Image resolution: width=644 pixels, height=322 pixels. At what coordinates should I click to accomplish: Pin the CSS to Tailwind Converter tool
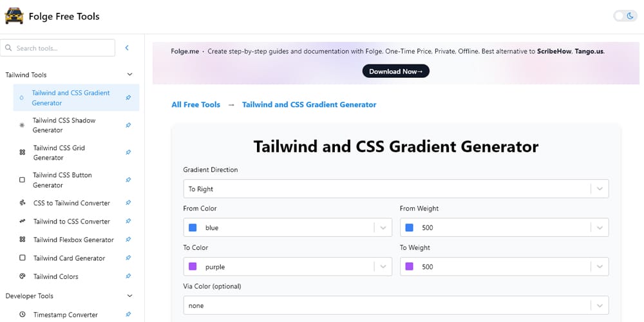point(128,203)
